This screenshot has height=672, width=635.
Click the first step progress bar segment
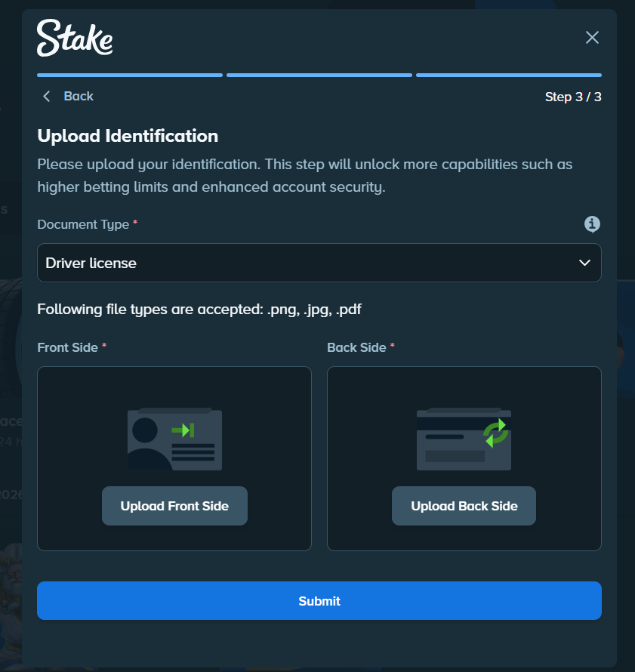(129, 75)
